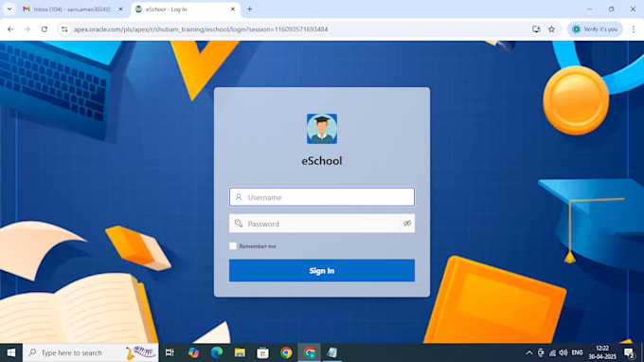Click the taskbar search box
The width and height of the screenshot is (644, 362).
coord(90,353)
